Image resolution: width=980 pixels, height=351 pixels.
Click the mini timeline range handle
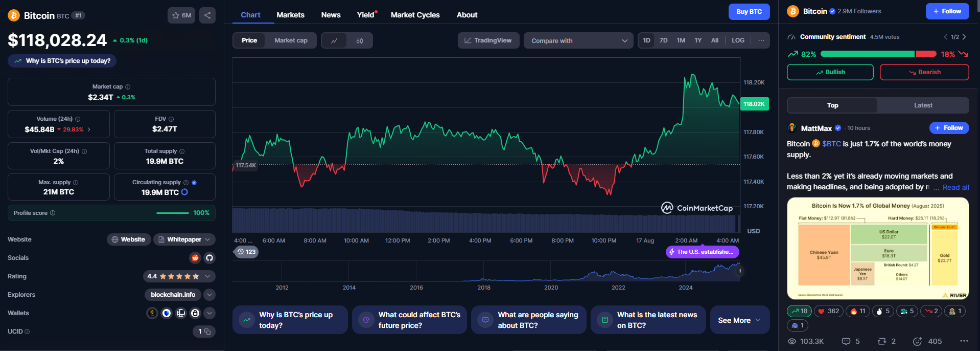pos(739,271)
